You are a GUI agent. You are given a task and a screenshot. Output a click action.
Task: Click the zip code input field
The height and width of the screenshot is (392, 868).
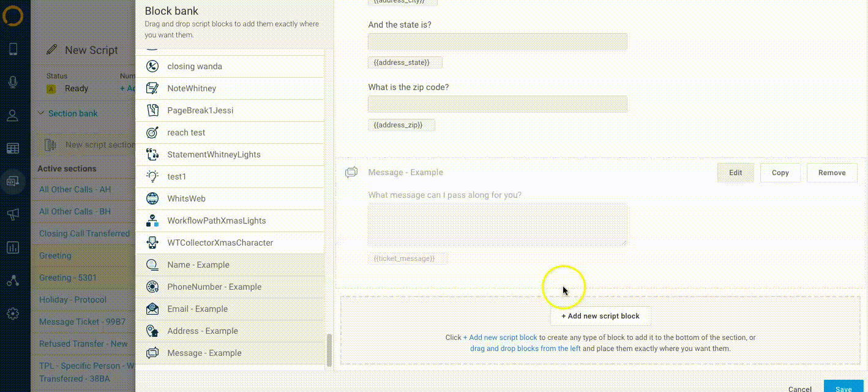click(497, 104)
